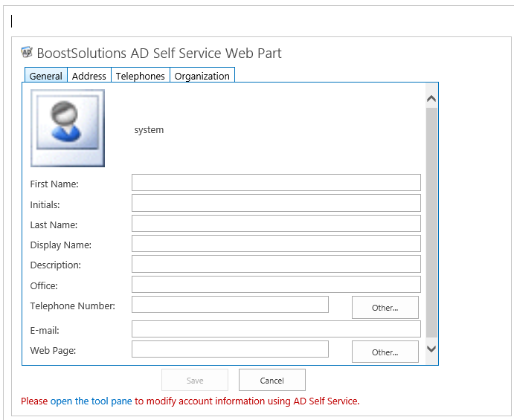Click the 'First Name:' label

(54, 184)
